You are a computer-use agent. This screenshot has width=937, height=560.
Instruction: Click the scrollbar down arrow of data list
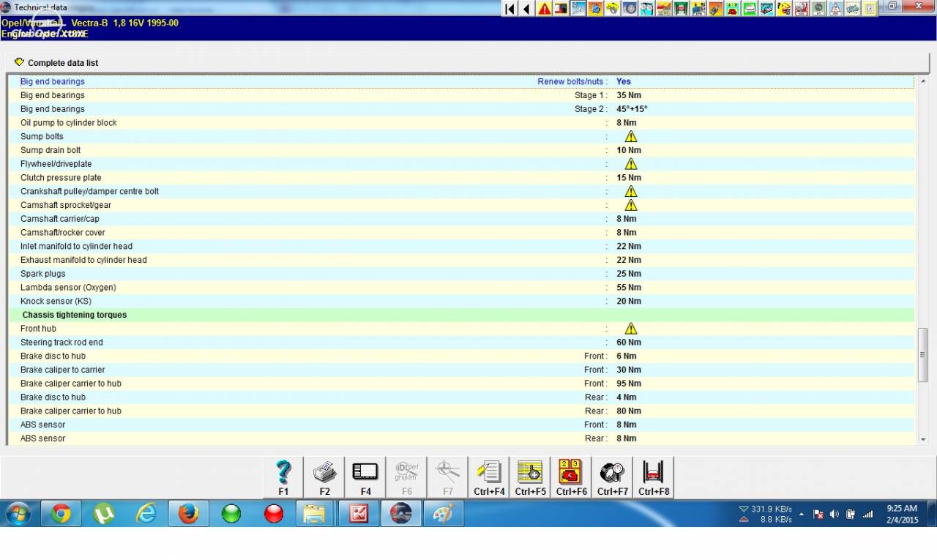click(x=923, y=439)
